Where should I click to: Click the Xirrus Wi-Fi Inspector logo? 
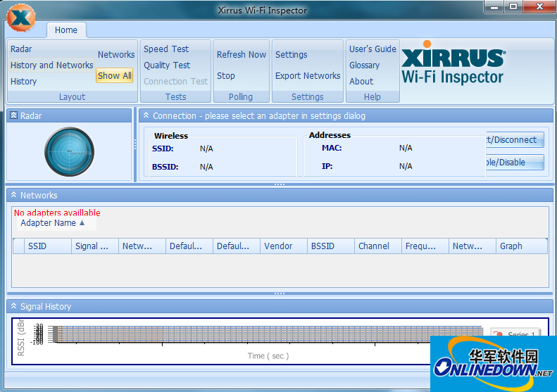coord(453,63)
